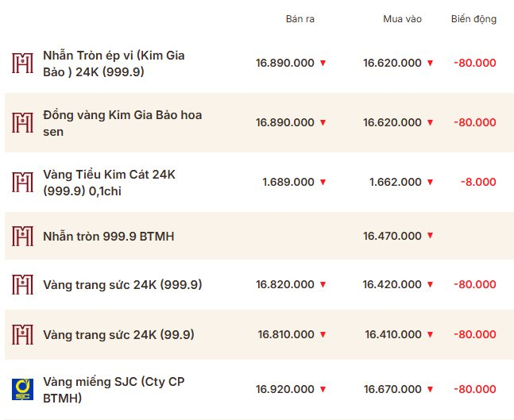Click the 16.810.000 selling price
The image size is (514, 420).
click(286, 335)
